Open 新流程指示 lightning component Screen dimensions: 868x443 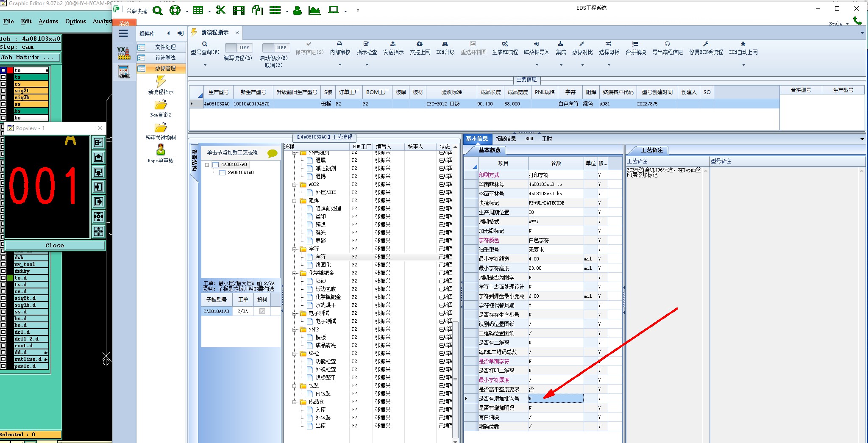coord(161,85)
